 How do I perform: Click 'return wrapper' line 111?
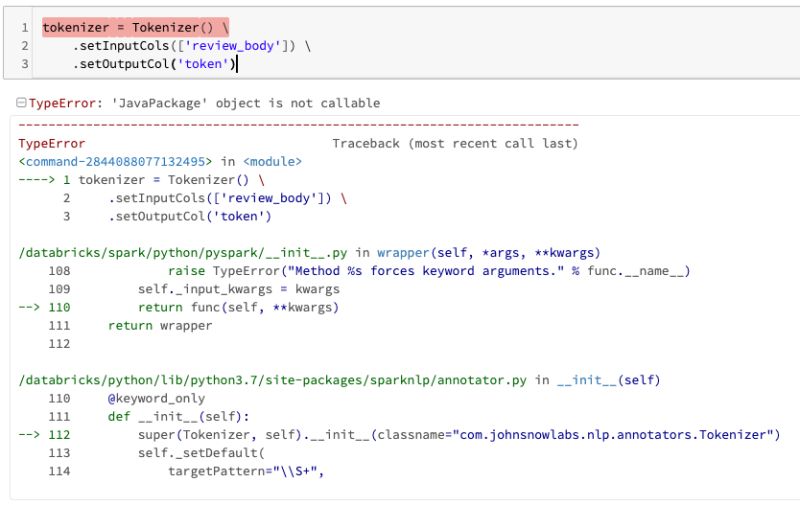pyautogui.click(x=160, y=326)
